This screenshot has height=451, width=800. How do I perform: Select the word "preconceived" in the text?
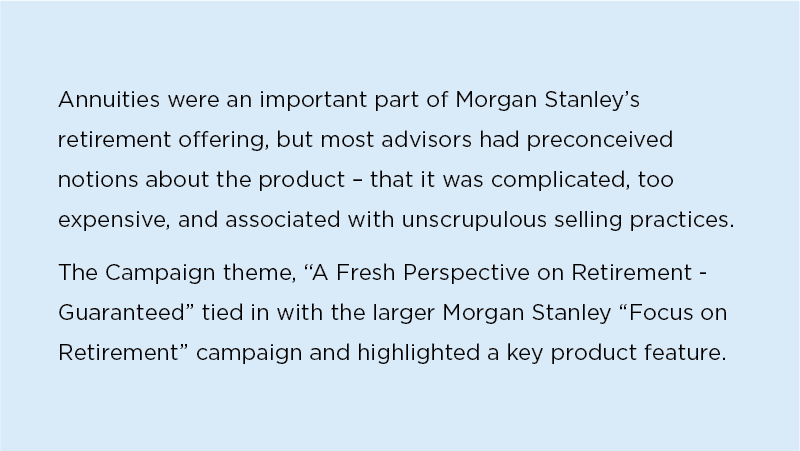(x=599, y=140)
